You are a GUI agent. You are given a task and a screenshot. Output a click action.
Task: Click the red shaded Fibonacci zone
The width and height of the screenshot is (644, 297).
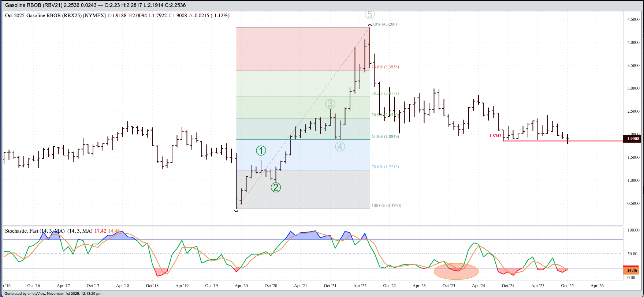[x=302, y=48]
